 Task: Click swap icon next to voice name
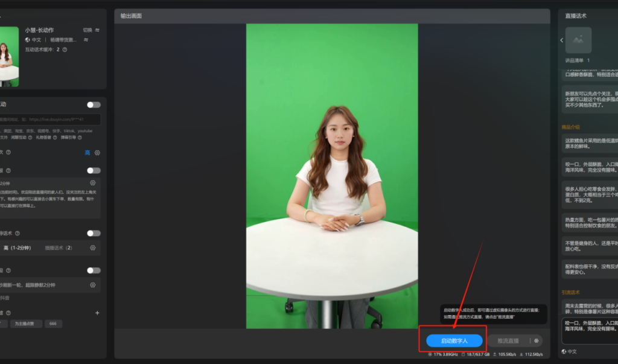pos(86,40)
